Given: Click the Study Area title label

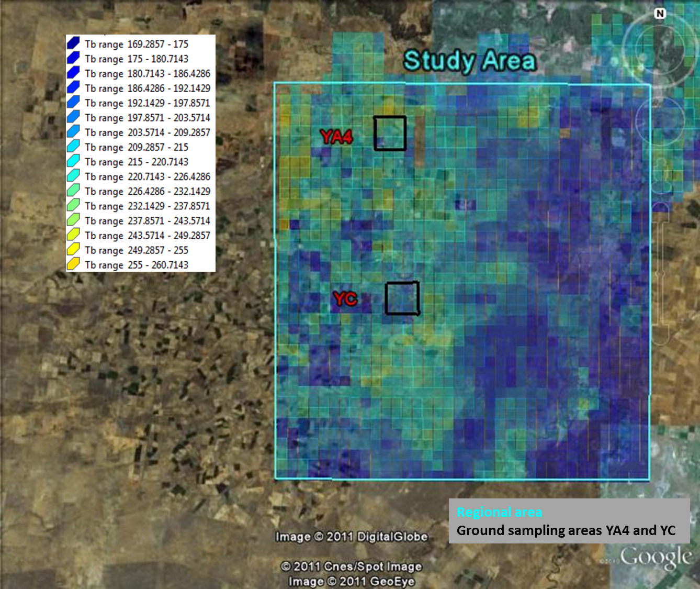Looking at the screenshot, I should pos(469,61).
